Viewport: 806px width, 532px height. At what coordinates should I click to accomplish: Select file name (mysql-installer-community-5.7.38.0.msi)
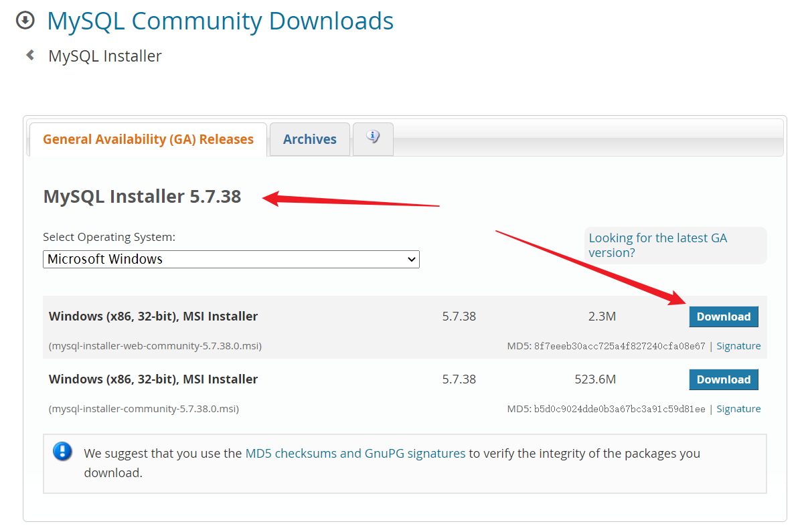144,409
